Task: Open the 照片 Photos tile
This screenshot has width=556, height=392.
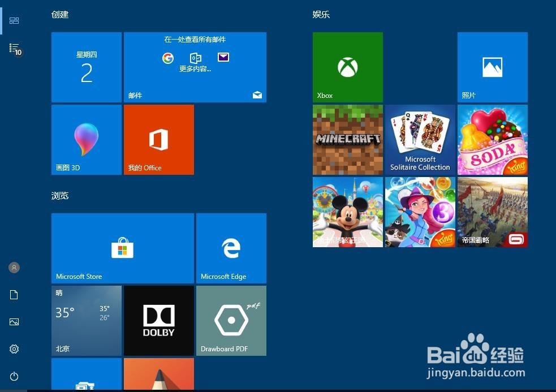Action: [493, 67]
